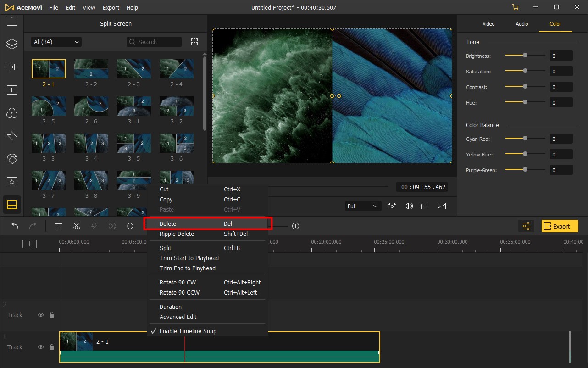
Task: Select the 2 - 3 split screen thumbnail
Action: (x=134, y=69)
